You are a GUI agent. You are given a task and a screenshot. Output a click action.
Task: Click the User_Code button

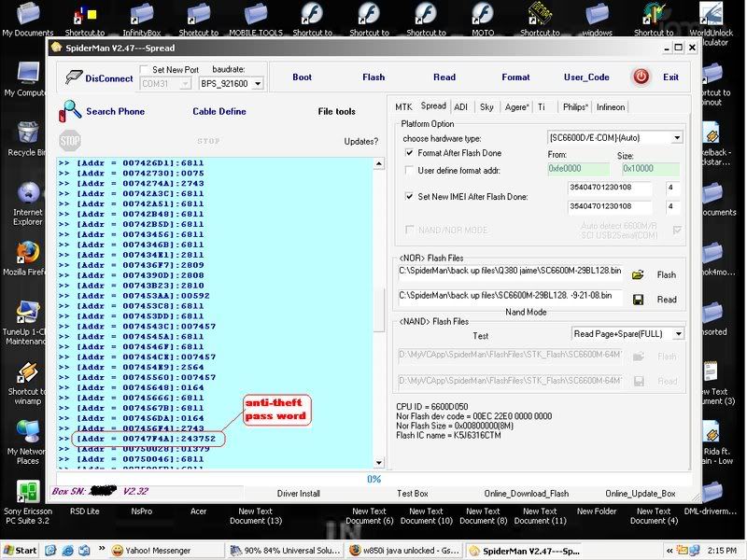(586, 77)
